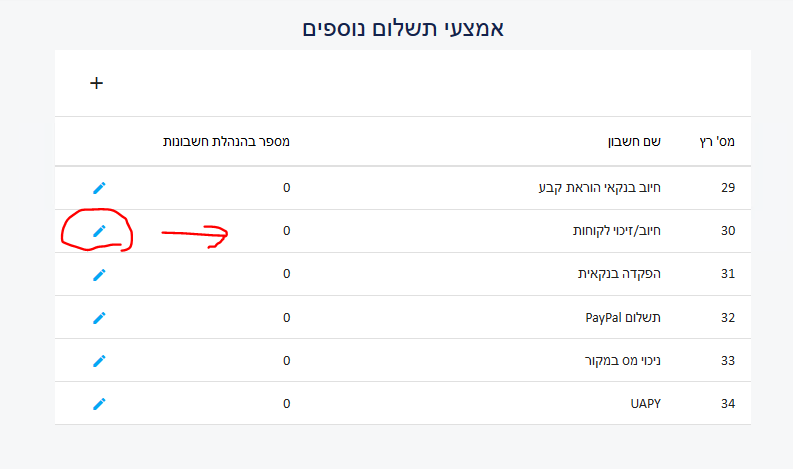Click serial number 34 cell
The height and width of the screenshot is (469, 793).
728,403
